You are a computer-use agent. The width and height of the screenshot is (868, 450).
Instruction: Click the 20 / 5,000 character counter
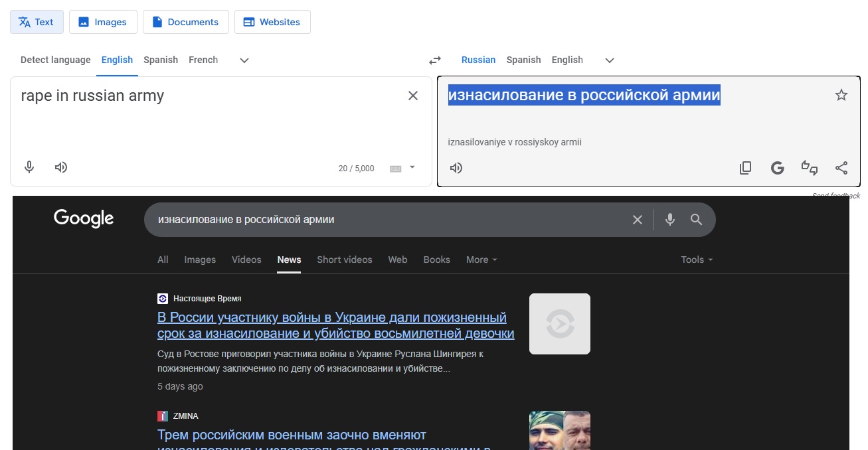pos(357,169)
